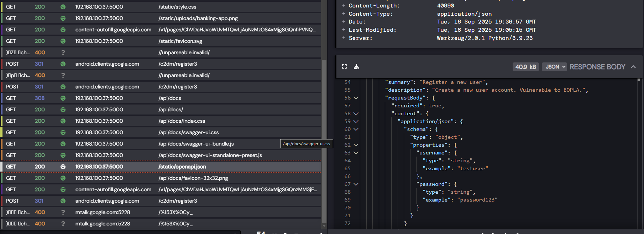Image resolution: width=644 pixels, height=234 pixels.
Task: Fold the requestBody block at line 56
Action: coord(356,98)
